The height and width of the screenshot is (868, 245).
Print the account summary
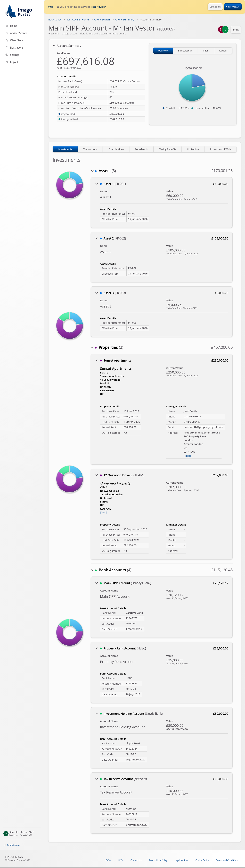[x=236, y=30]
